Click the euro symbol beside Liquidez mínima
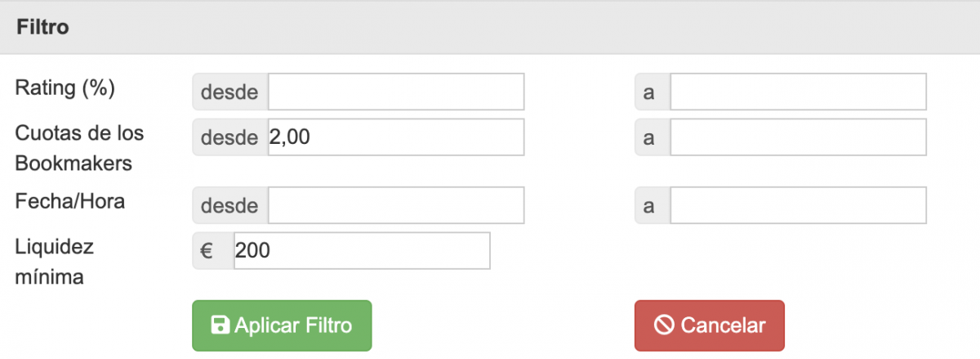980x359 pixels. [206, 251]
